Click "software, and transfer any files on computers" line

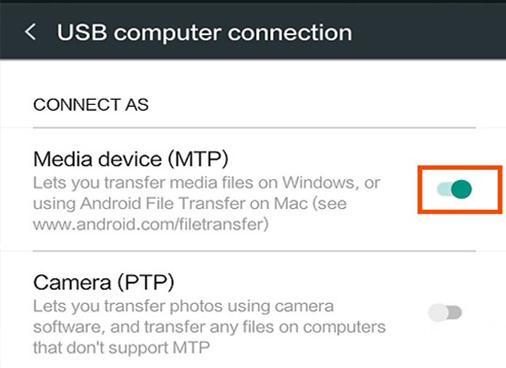pyautogui.click(x=209, y=327)
